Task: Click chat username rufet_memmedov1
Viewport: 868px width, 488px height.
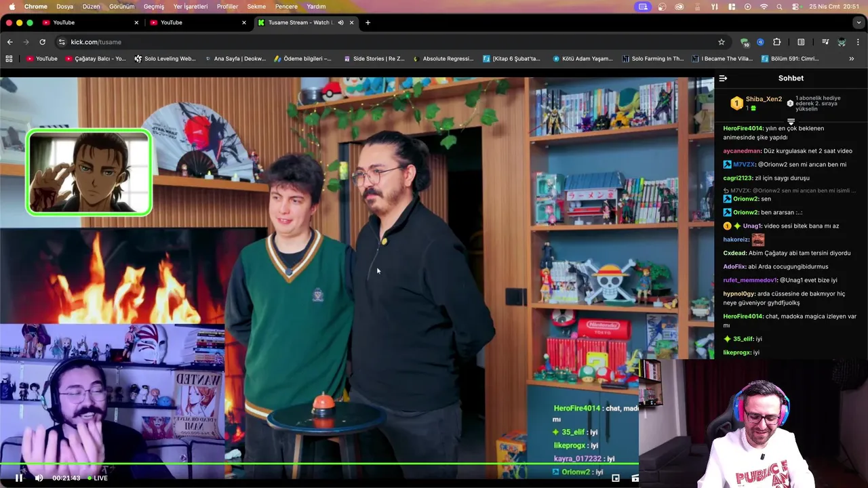Action: point(749,280)
